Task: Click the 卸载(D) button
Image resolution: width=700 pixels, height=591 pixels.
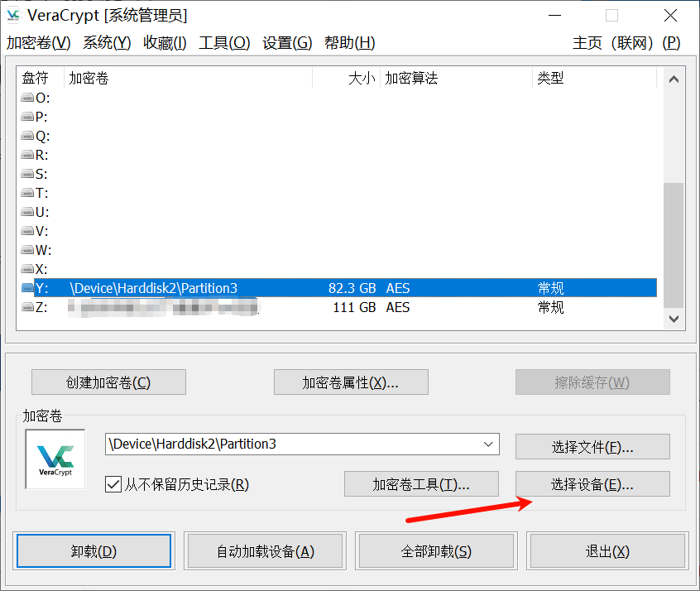Action: [93, 551]
